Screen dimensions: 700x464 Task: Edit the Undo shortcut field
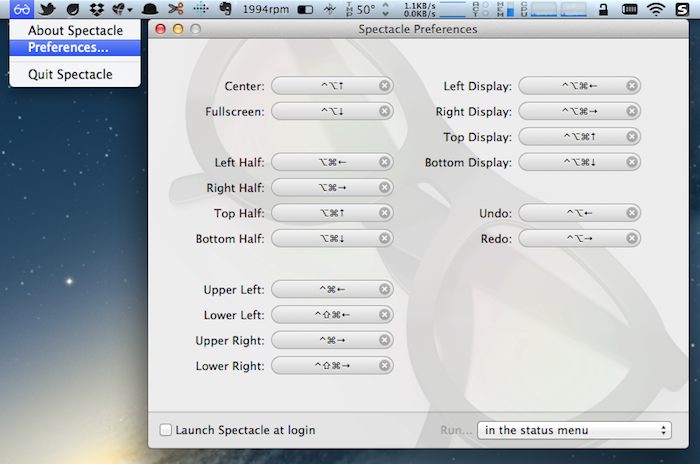(x=579, y=213)
